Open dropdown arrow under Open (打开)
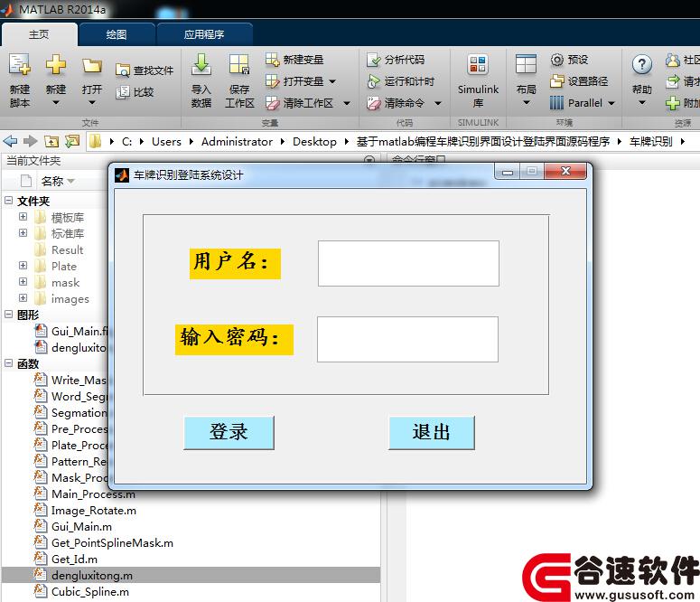The width and height of the screenshot is (700, 602). click(92, 103)
